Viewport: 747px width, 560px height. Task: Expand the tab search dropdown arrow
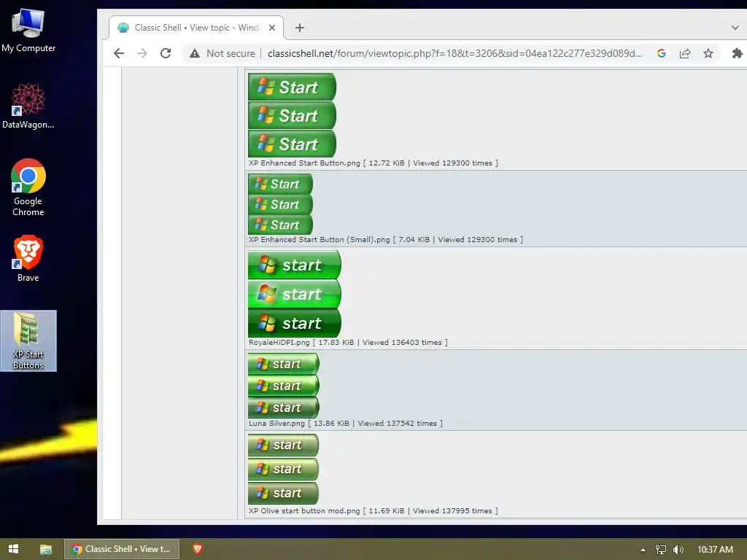(735, 28)
